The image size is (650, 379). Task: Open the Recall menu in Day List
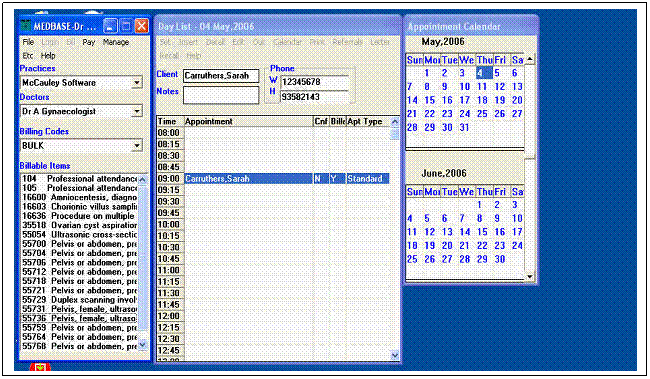click(169, 55)
